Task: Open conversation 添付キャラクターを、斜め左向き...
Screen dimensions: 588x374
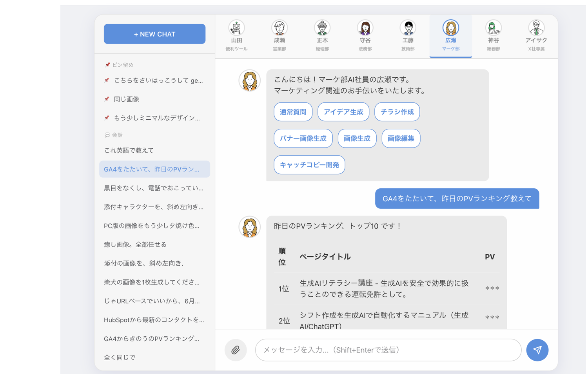Action: (x=154, y=207)
